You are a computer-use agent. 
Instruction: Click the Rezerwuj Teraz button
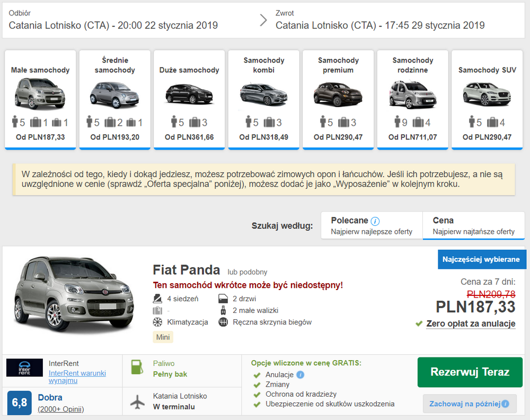470,372
